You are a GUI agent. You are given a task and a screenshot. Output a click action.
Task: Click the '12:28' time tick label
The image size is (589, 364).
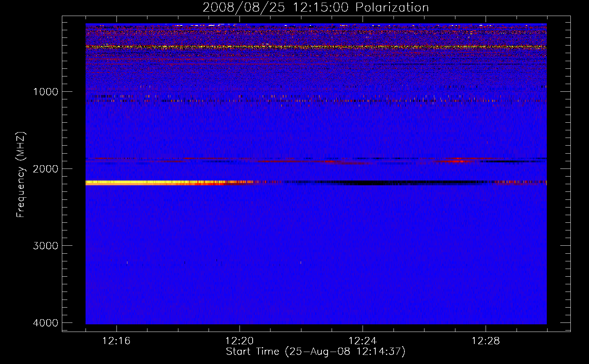(486, 341)
